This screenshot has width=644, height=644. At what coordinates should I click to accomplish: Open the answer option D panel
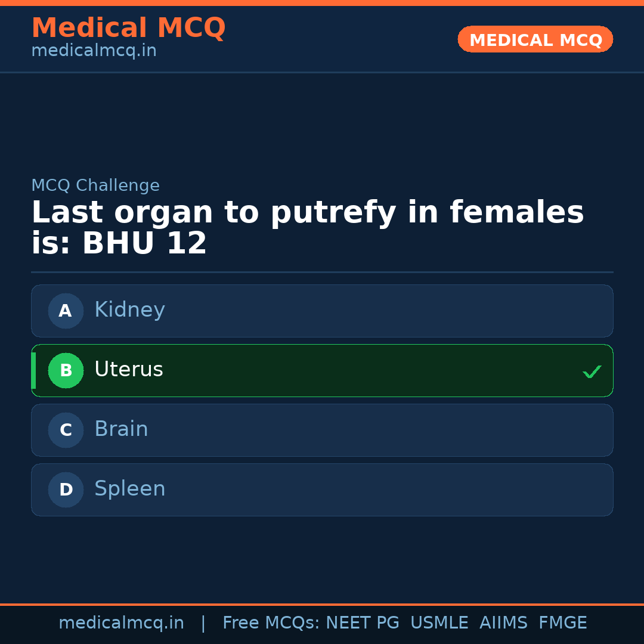coord(322,490)
